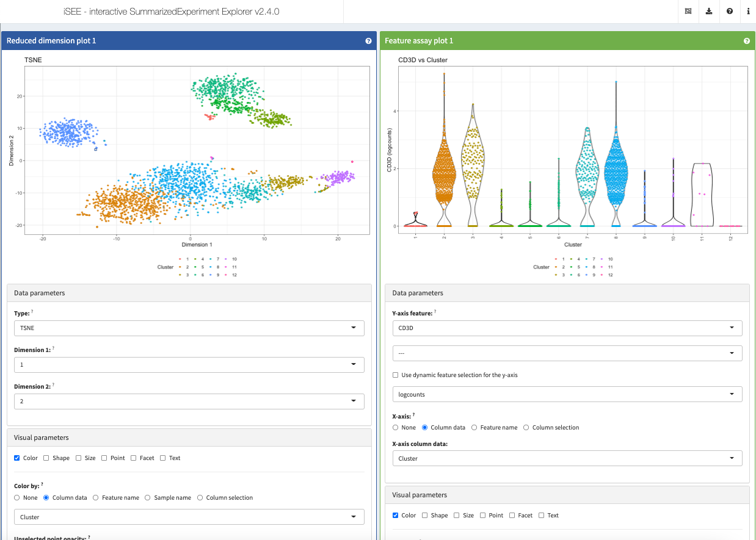Image resolution: width=756 pixels, height=540 pixels.
Task: Open the logcounts assay dropdown
Action: coord(567,394)
